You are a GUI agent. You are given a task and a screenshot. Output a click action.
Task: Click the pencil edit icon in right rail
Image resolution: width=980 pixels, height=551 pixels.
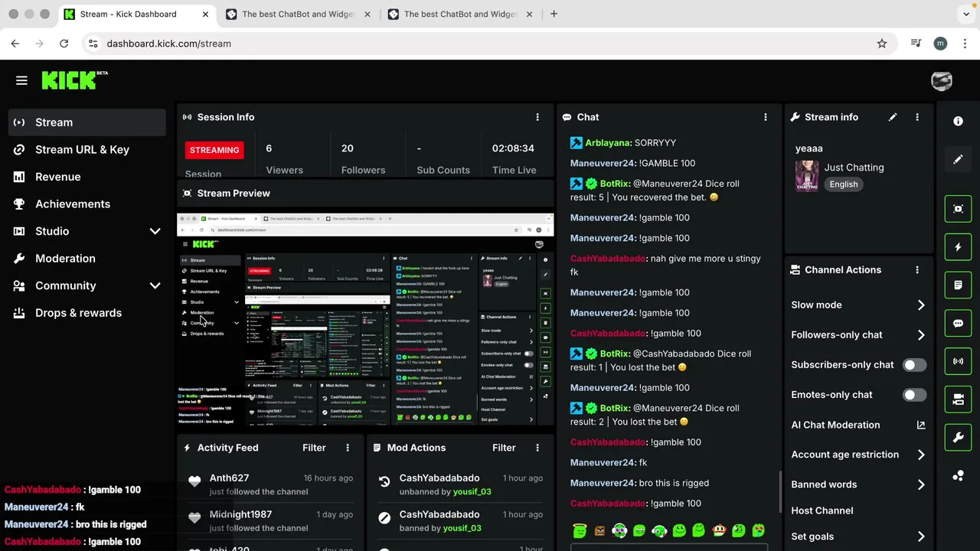click(958, 159)
